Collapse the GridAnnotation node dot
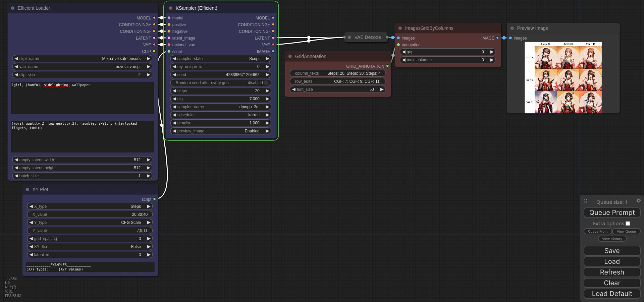 [x=290, y=56]
